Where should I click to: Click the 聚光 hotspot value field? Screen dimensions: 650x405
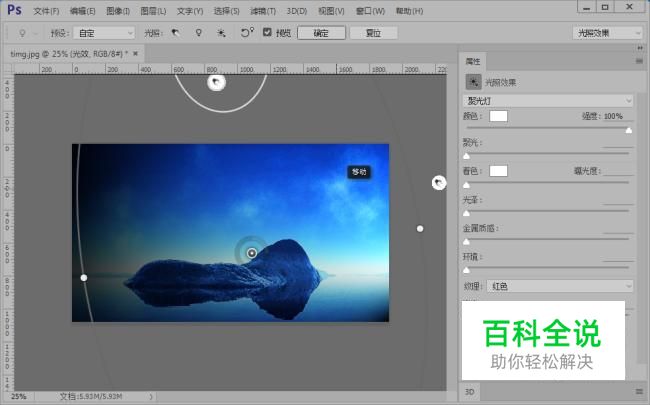[618, 143]
